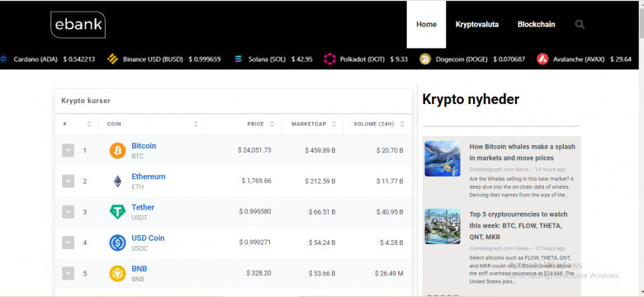Viewport: 644px width, 297px height.
Task: Click Tether volume $ 40.95 B
Action: (390, 212)
